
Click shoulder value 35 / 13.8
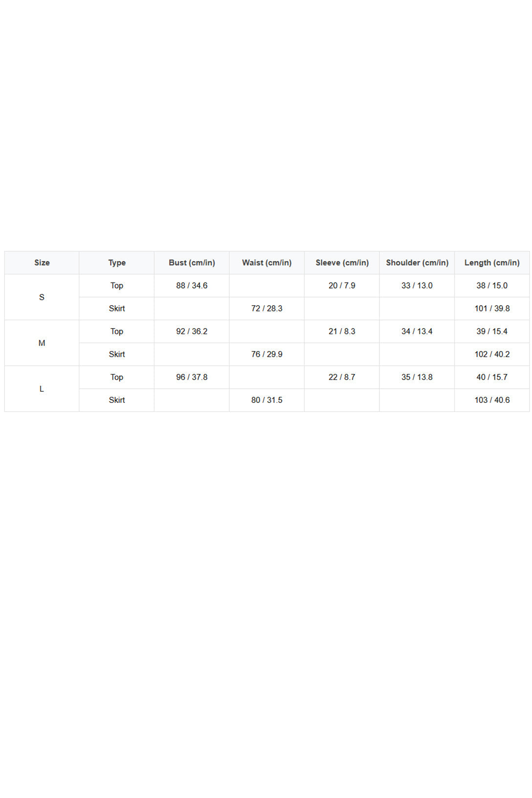[417, 377]
